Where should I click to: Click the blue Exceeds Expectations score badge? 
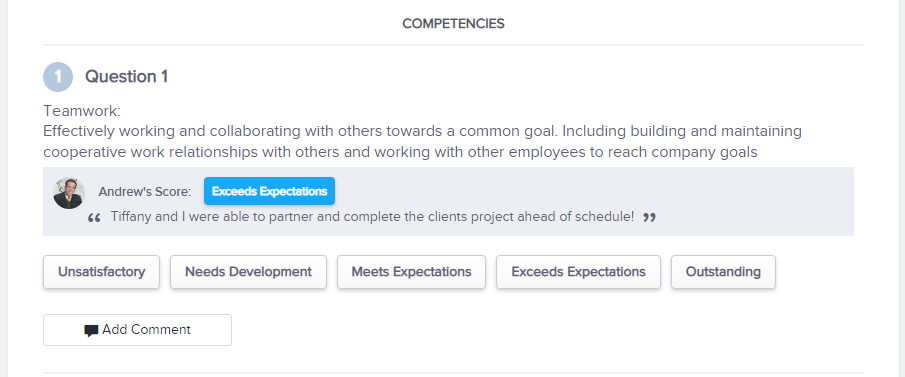pyautogui.click(x=270, y=191)
